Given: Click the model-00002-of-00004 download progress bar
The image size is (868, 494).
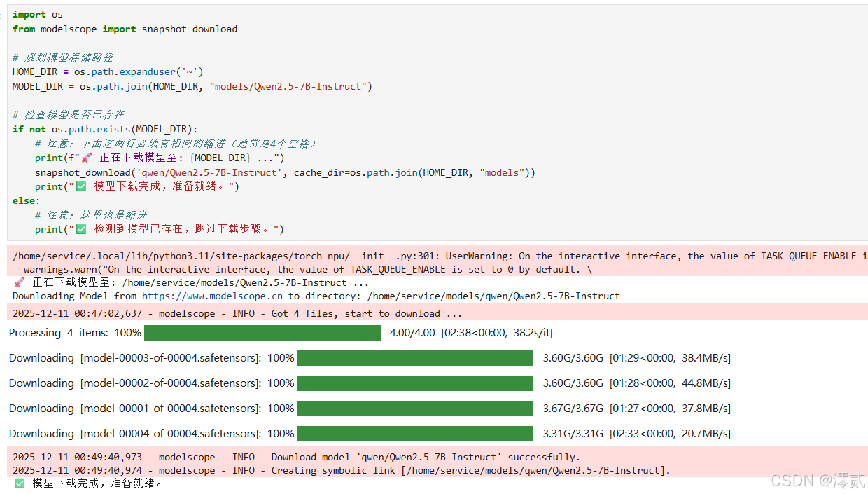Looking at the screenshot, I should [x=415, y=383].
